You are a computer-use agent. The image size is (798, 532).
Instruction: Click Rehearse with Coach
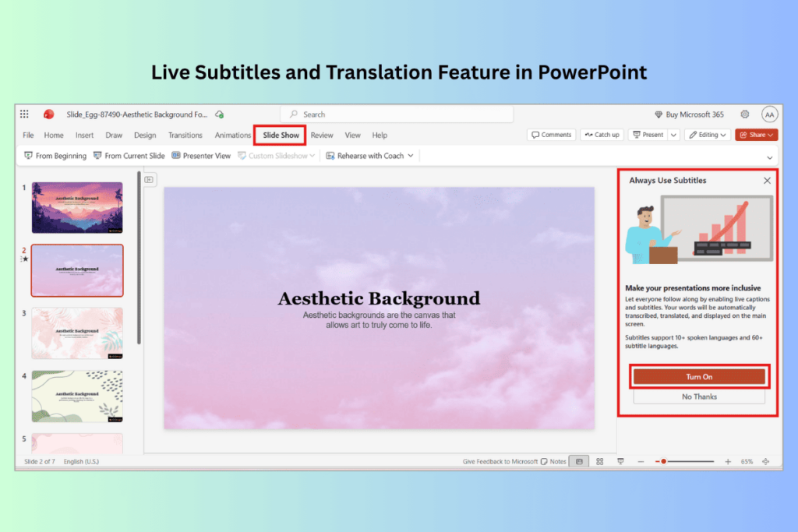point(365,156)
